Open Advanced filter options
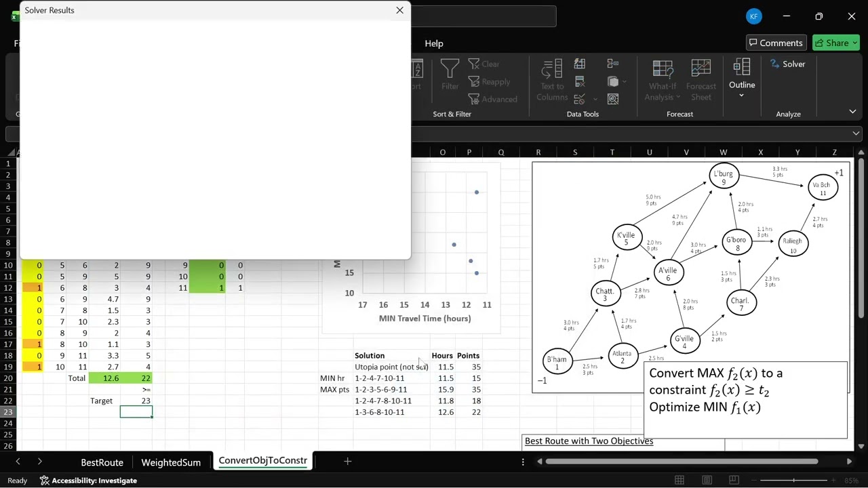 [492, 99]
